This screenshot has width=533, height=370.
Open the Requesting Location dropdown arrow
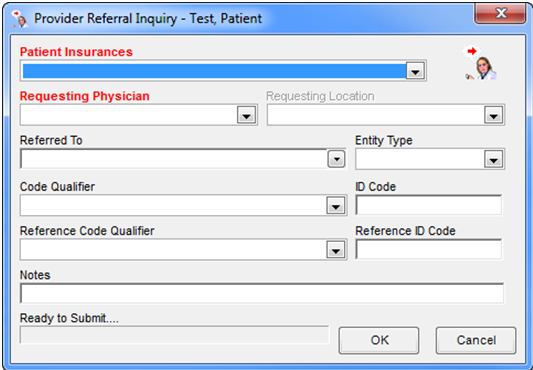(494, 115)
